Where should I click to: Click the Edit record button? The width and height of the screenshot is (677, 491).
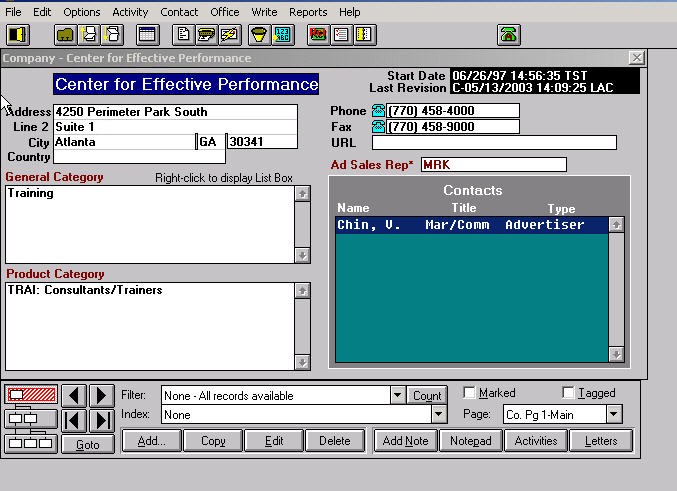(x=274, y=440)
